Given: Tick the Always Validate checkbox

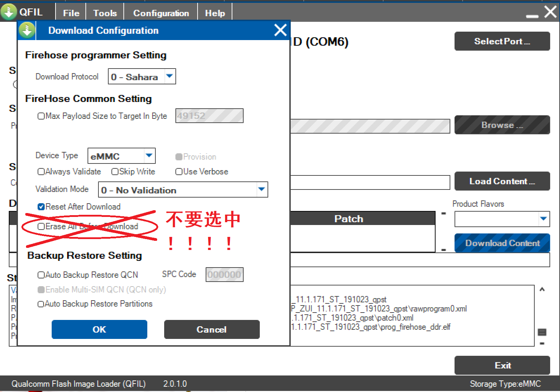Looking at the screenshot, I should (41, 172).
